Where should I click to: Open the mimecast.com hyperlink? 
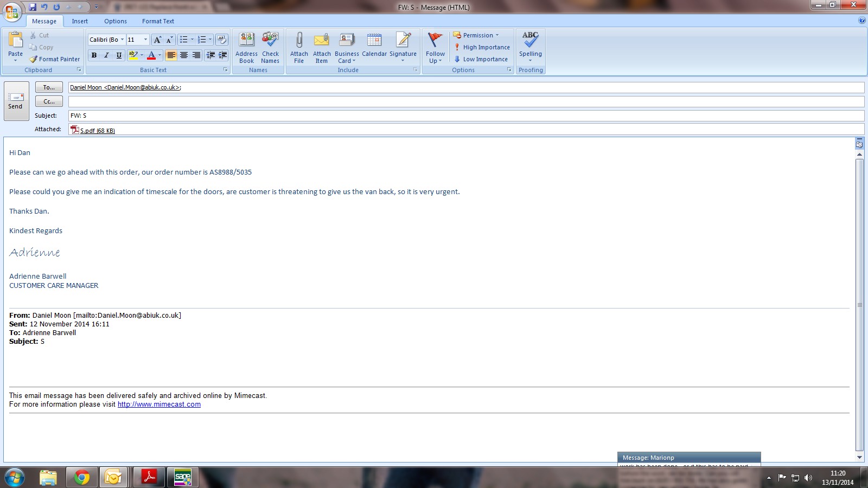[159, 404]
